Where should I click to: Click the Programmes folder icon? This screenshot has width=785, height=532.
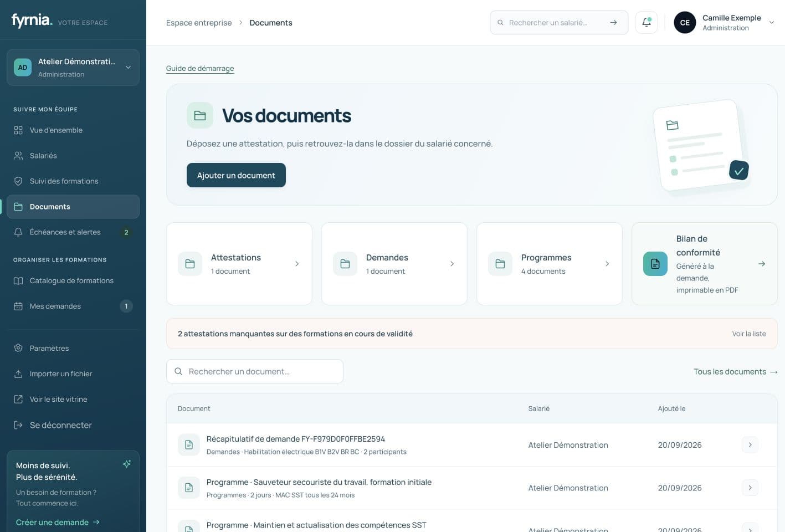[x=500, y=264]
